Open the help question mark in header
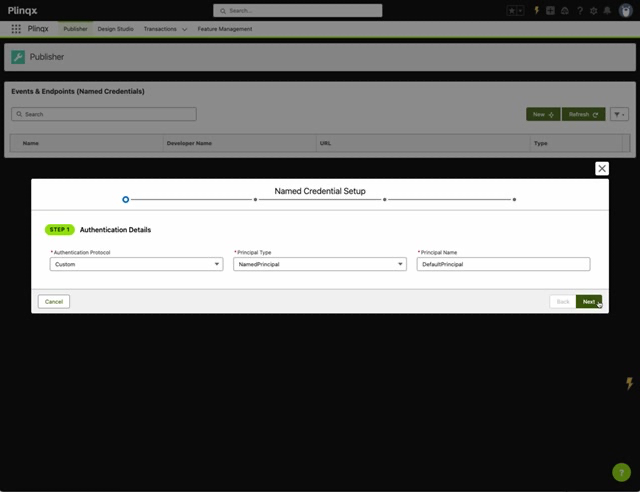 580,11
